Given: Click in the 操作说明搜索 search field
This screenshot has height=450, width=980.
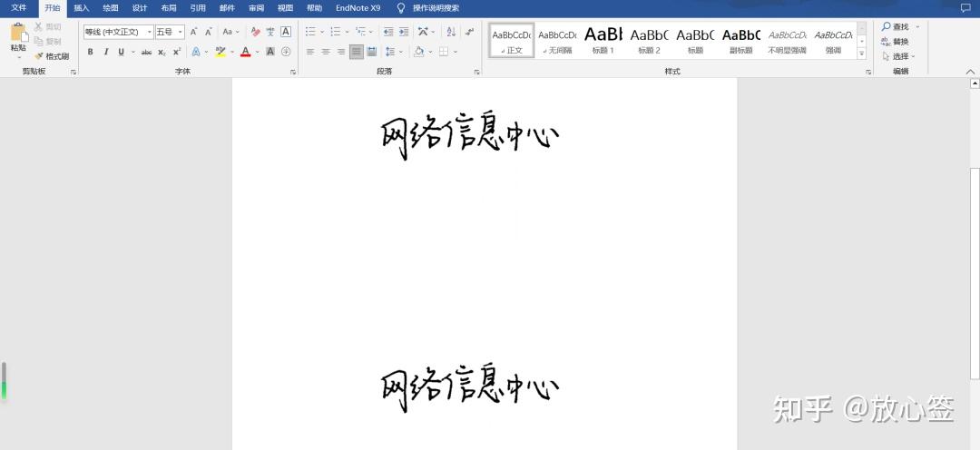Looking at the screenshot, I should click(436, 8).
